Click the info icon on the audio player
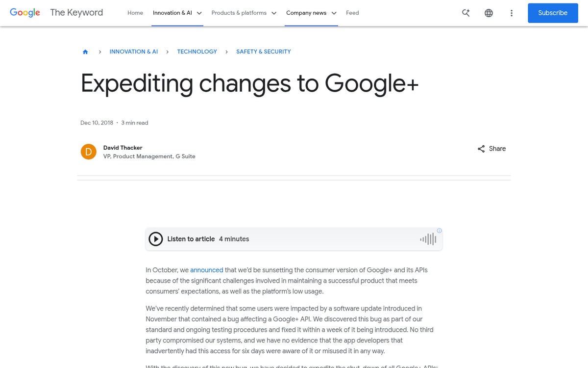This screenshot has height=368, width=588. pyautogui.click(x=439, y=230)
